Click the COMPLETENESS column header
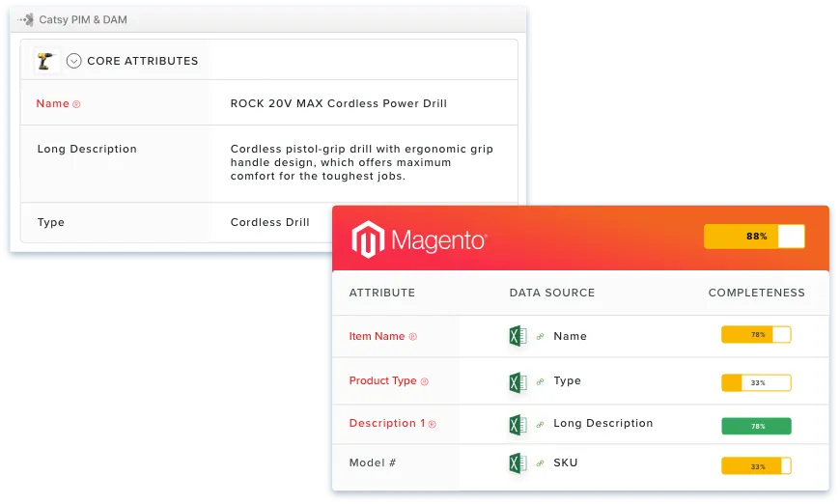 coord(756,293)
